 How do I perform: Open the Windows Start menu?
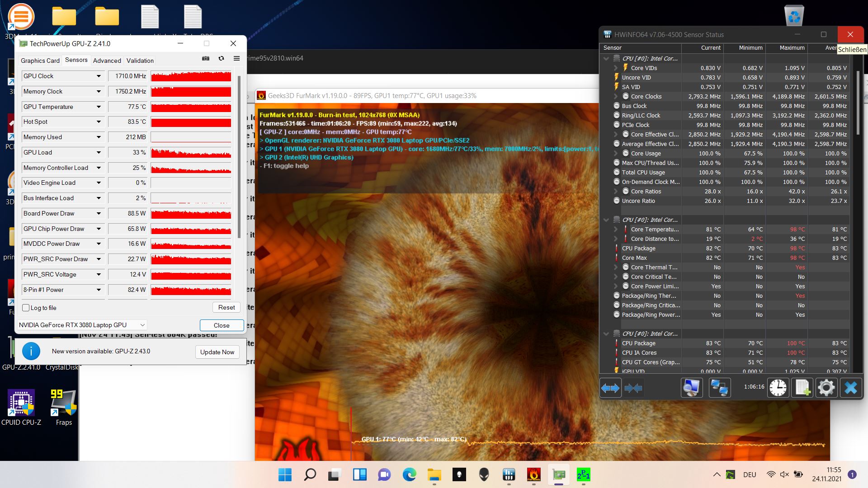(285, 475)
